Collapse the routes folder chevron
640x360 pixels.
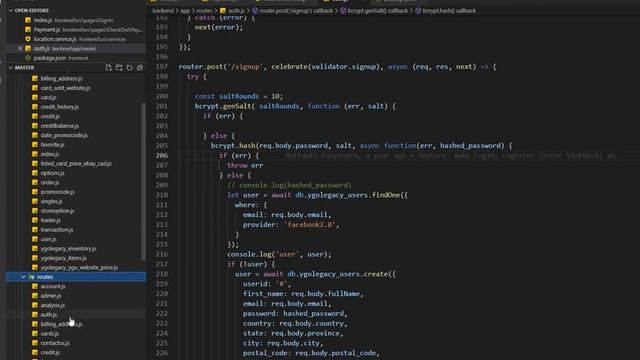point(23,277)
